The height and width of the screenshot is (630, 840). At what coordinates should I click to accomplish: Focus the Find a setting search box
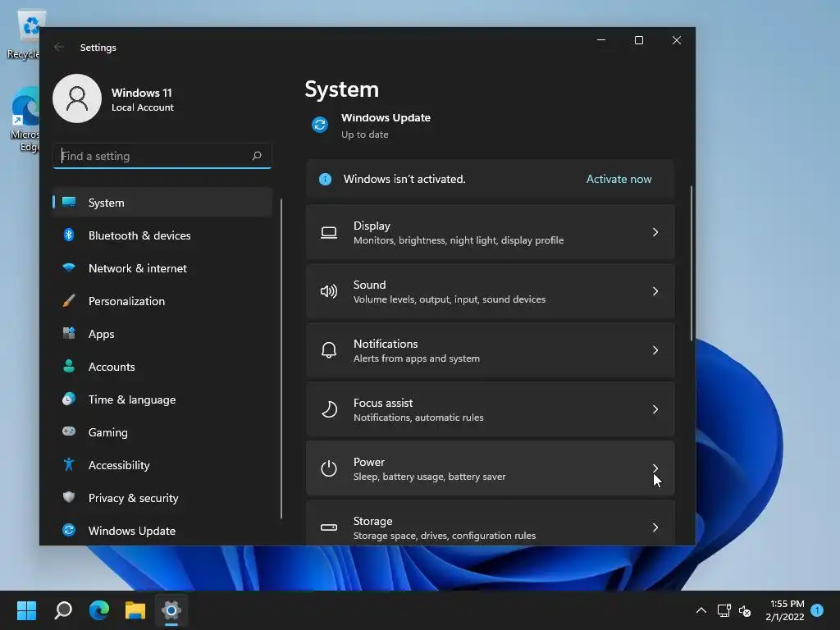(x=162, y=156)
